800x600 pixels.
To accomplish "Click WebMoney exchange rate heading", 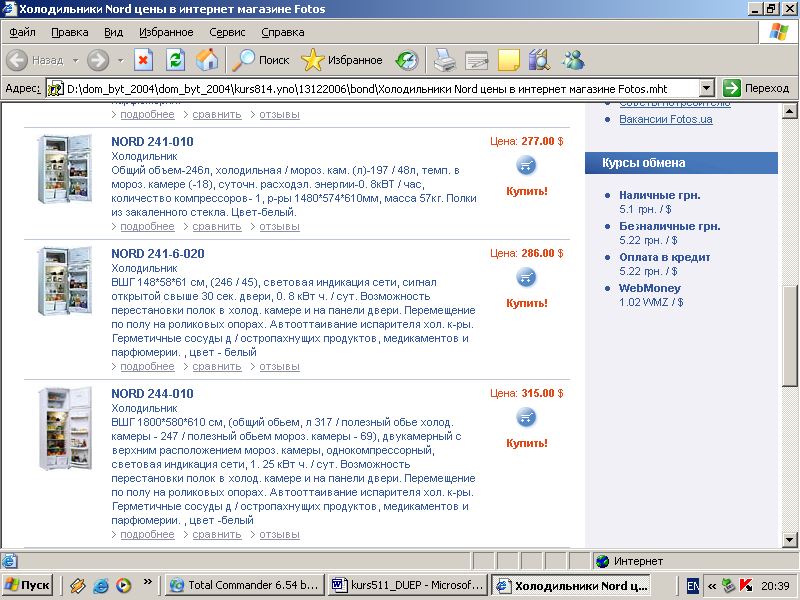I will point(650,288).
